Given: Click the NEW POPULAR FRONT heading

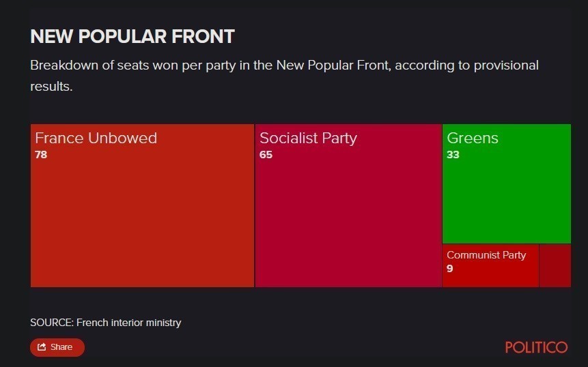Looking at the screenshot, I should point(132,36).
